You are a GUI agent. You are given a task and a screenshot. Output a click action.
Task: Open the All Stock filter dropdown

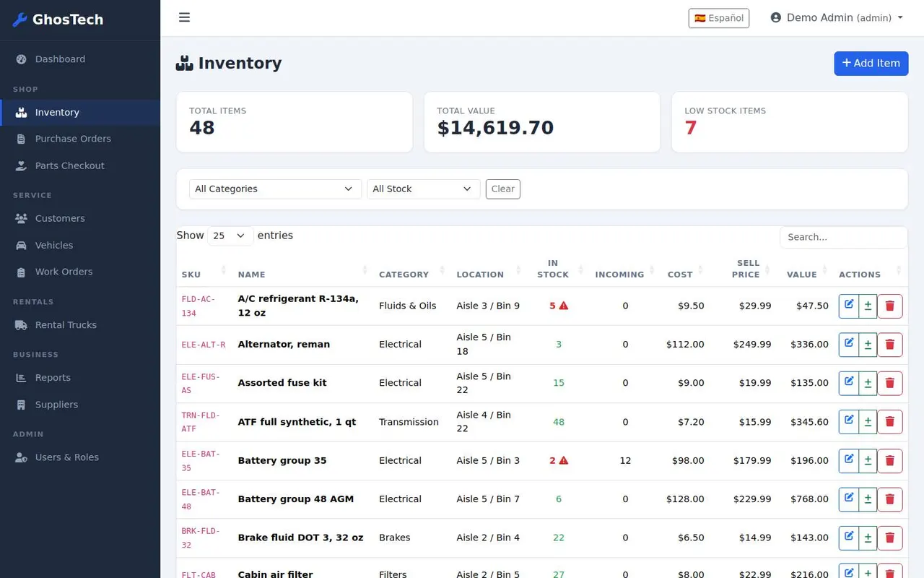coord(423,189)
